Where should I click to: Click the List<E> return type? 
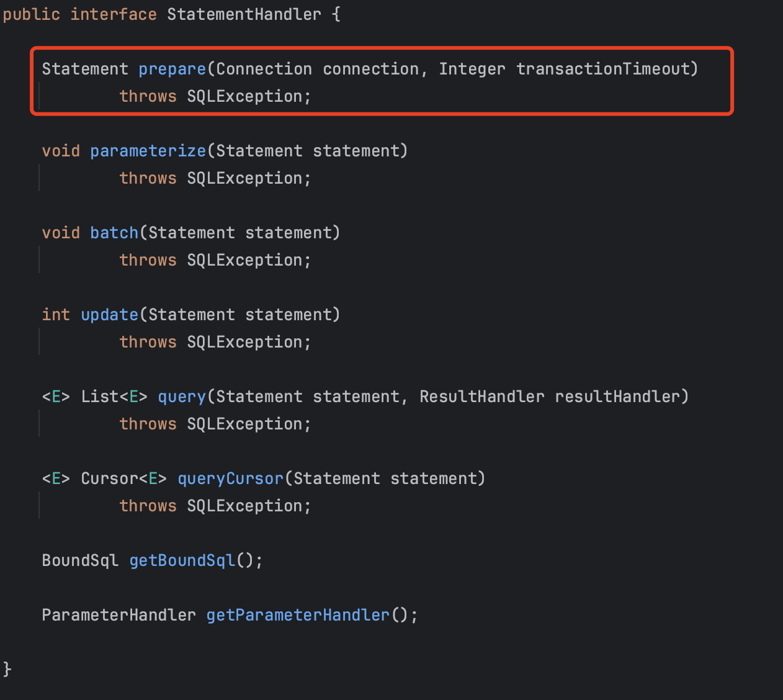coord(114,397)
